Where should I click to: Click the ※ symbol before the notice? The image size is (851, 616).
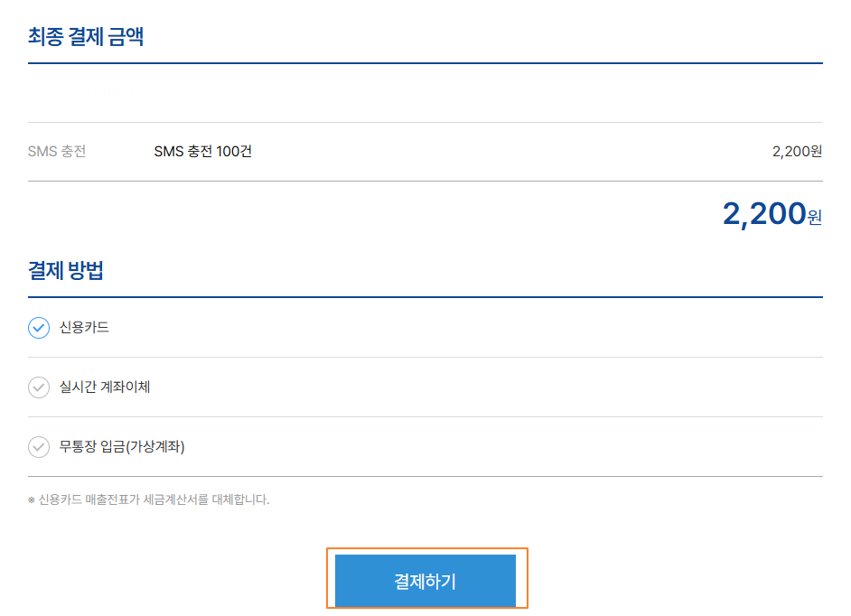point(32,499)
